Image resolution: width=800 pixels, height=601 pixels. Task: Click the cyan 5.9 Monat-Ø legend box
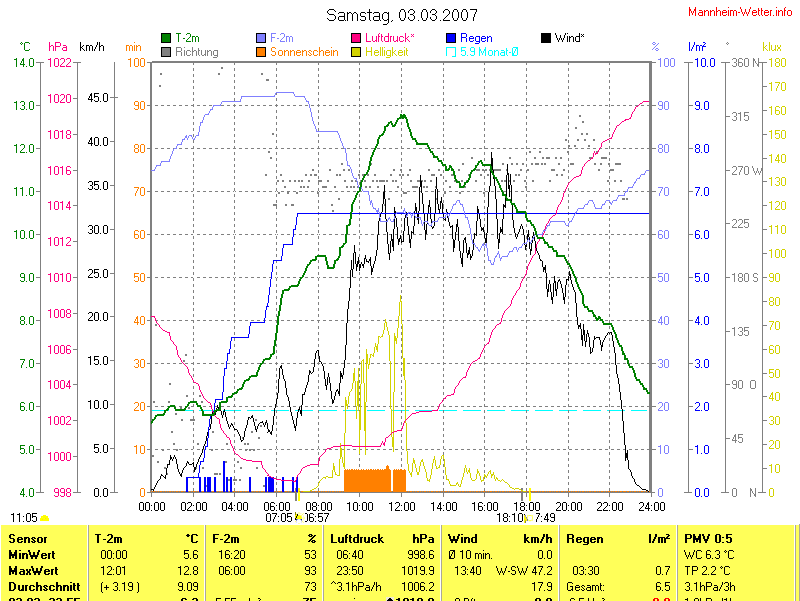click(x=451, y=52)
